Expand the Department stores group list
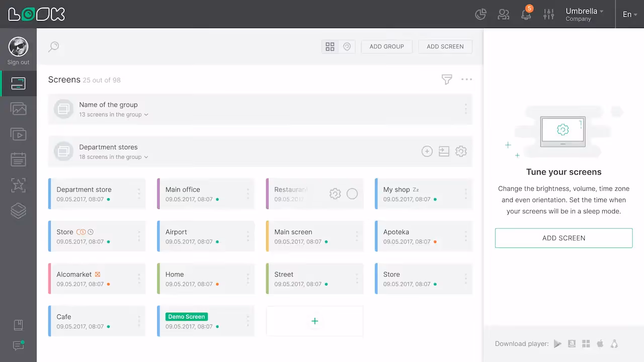The width and height of the screenshot is (644, 362). [x=146, y=156]
